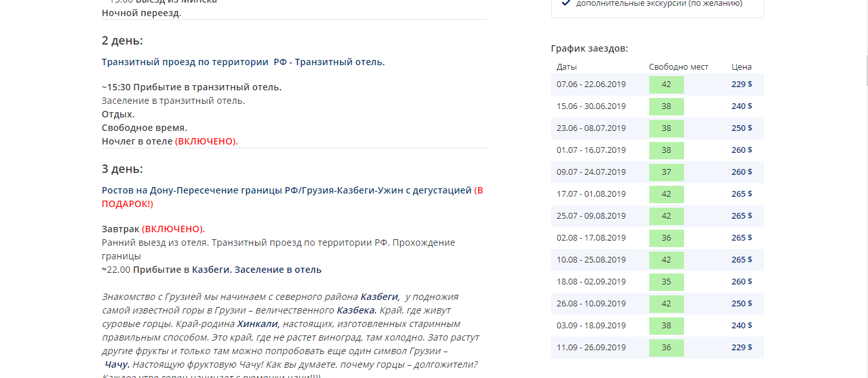Select the 07.06 - 22.06.2019 tour date
This screenshot has width=868, height=378.
click(x=591, y=85)
